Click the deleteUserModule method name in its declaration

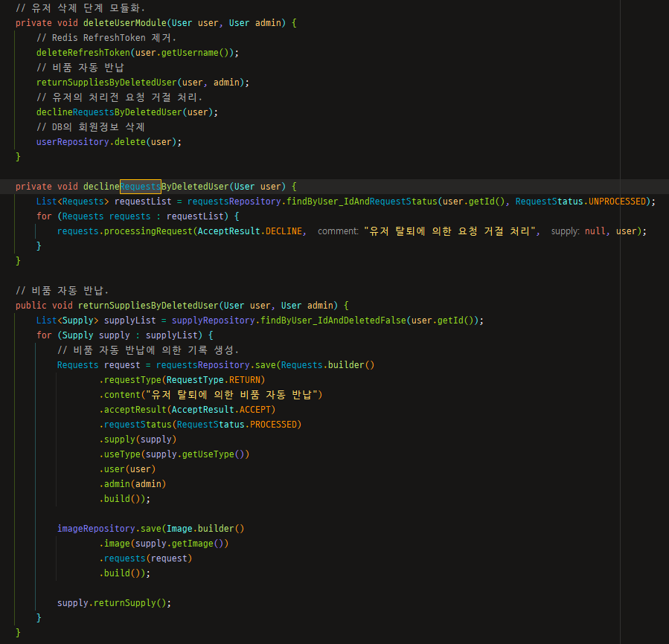pos(124,23)
